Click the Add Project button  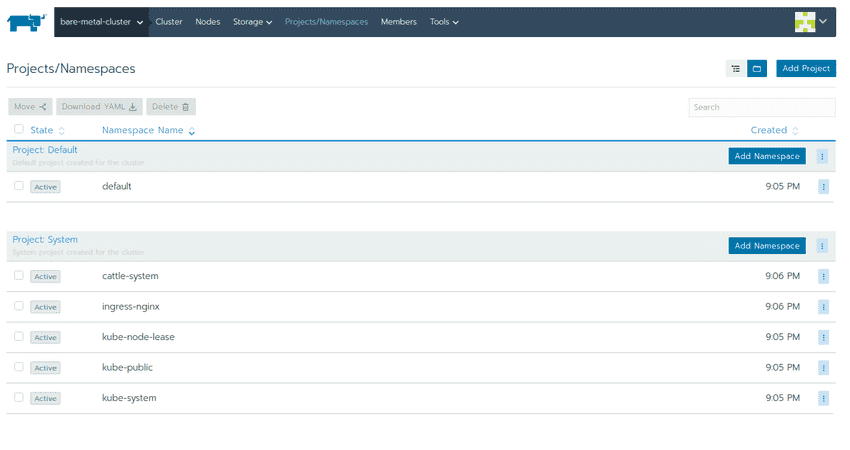(806, 69)
